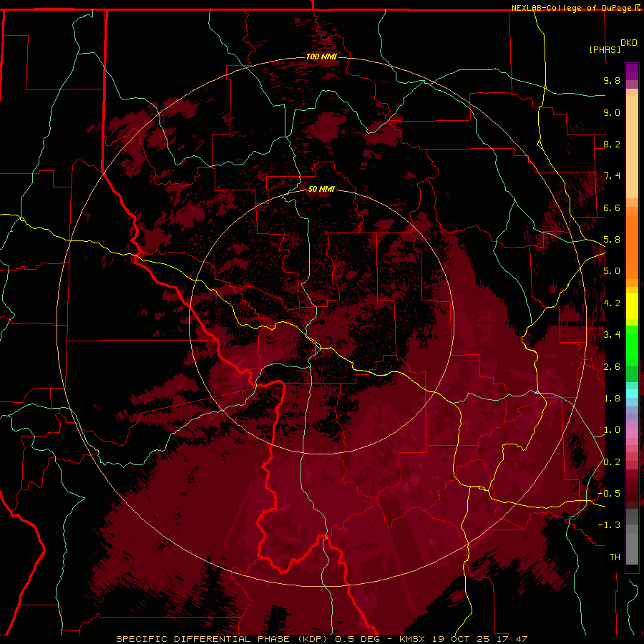Click the DKD product label

click(x=629, y=43)
